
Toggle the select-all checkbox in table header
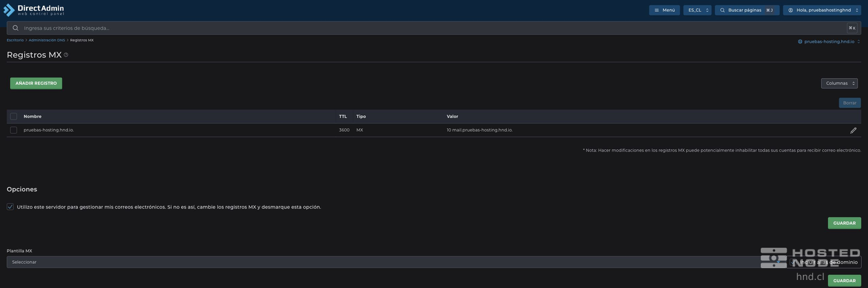point(14,116)
